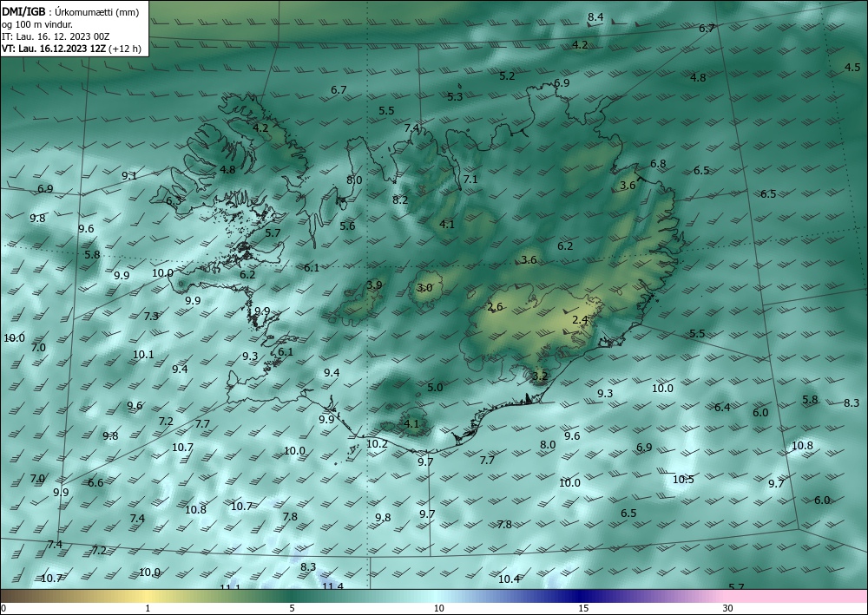Click the 4.5 value on the map
This screenshot has width=868, height=615.
click(x=852, y=68)
